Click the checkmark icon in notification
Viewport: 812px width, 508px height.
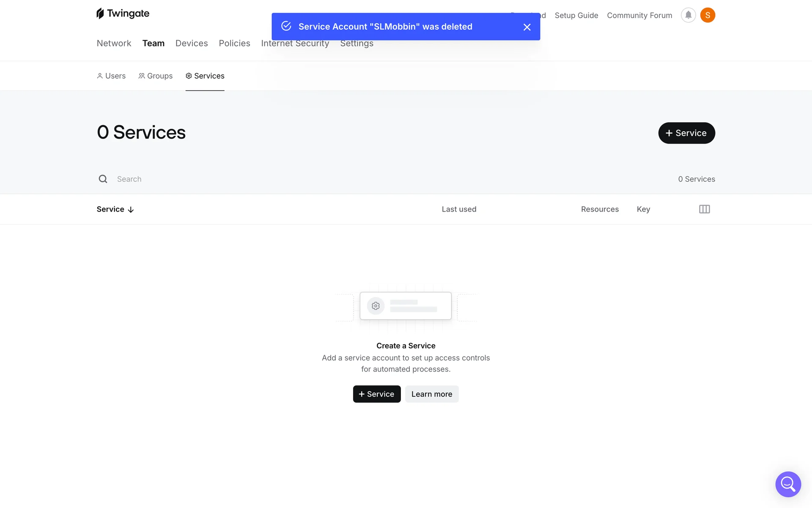286,26
